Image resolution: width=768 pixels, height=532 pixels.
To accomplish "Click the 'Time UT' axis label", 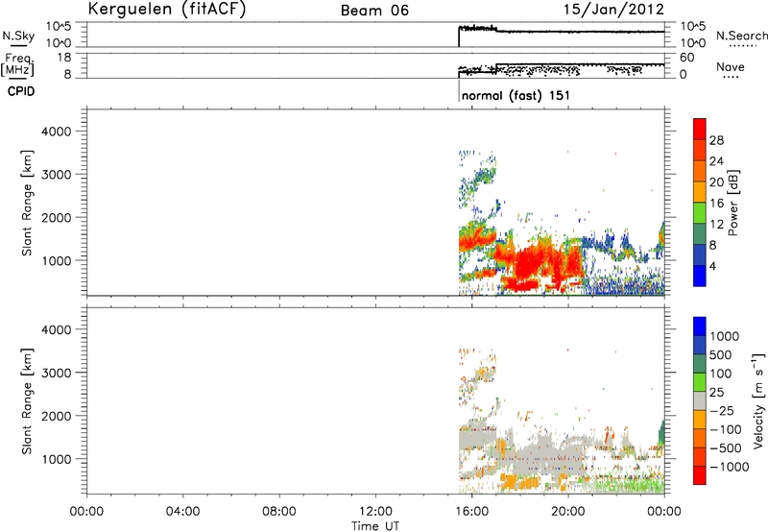I will point(375,526).
